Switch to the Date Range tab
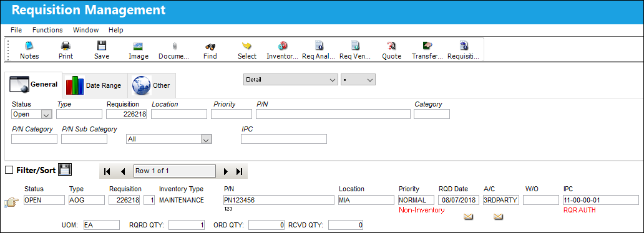This screenshot has width=644, height=233. [x=94, y=85]
